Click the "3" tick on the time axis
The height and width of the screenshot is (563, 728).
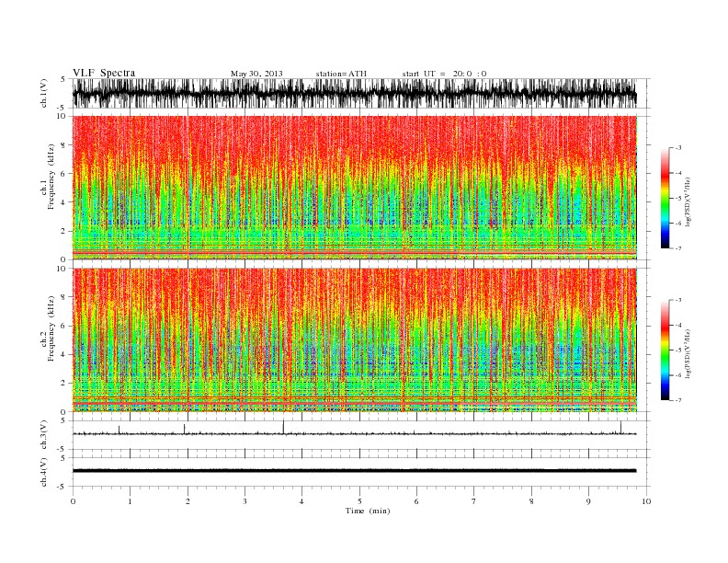pos(245,501)
